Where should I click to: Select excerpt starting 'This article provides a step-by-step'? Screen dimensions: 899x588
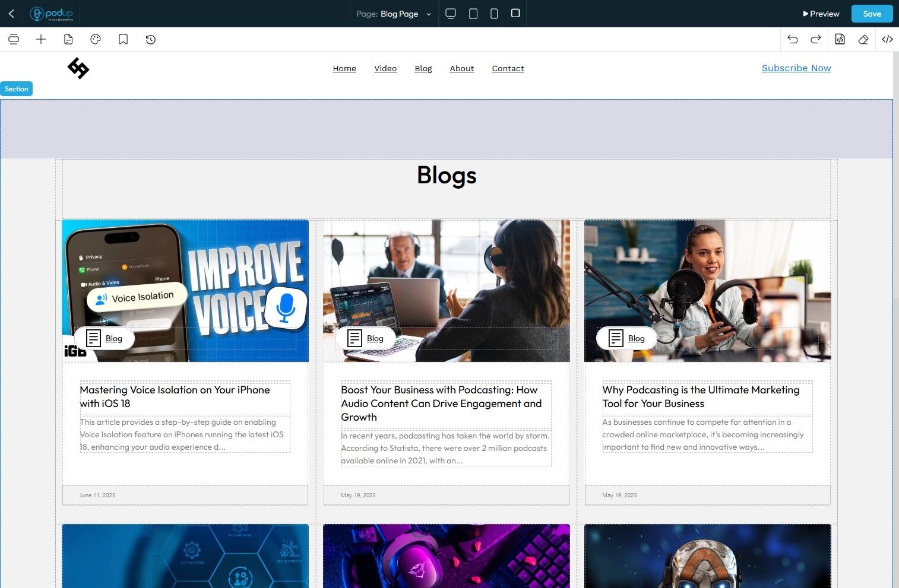(x=185, y=434)
